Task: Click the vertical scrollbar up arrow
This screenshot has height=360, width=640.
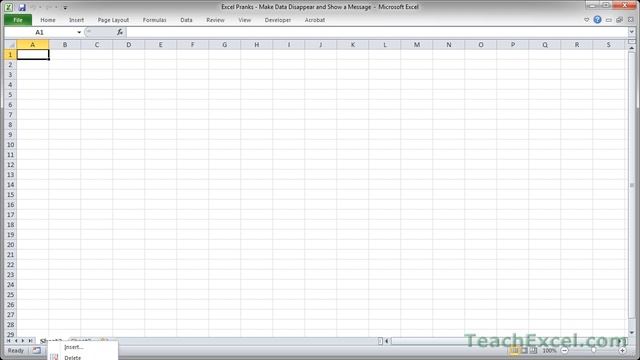Action: (632, 48)
